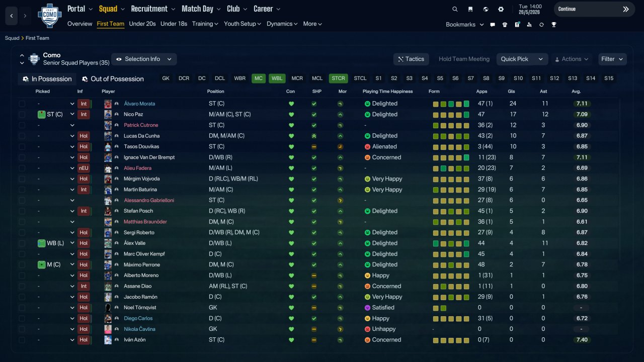Open the speech bubble messages icon
The height and width of the screenshot is (362, 644).
coord(493,24)
